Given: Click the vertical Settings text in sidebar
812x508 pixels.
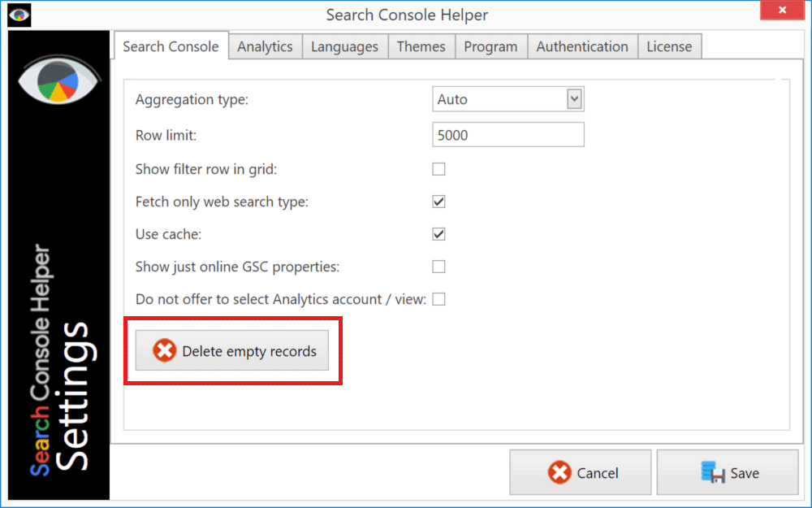Looking at the screenshot, I should [75, 397].
